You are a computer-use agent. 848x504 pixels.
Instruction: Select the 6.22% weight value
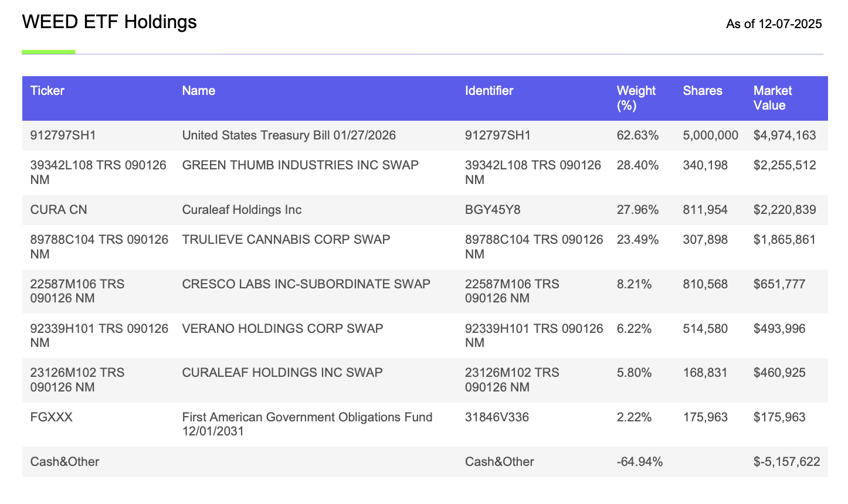(634, 329)
